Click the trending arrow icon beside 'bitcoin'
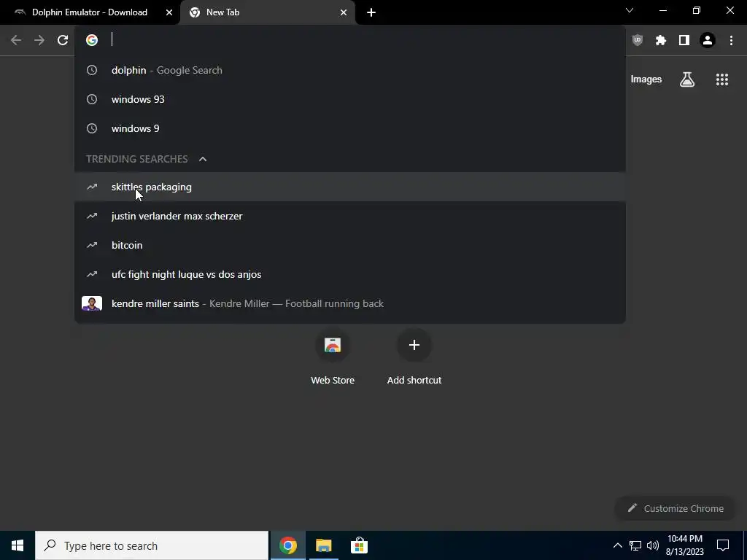The image size is (747, 560). point(92,245)
